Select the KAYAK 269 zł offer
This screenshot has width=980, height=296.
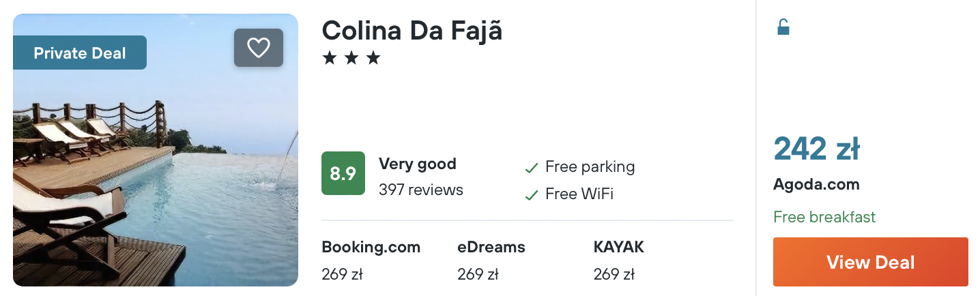618,261
